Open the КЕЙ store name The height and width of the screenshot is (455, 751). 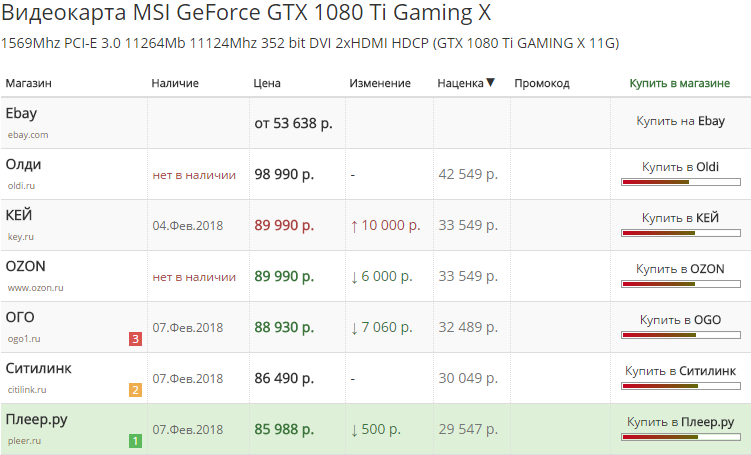coord(19,215)
